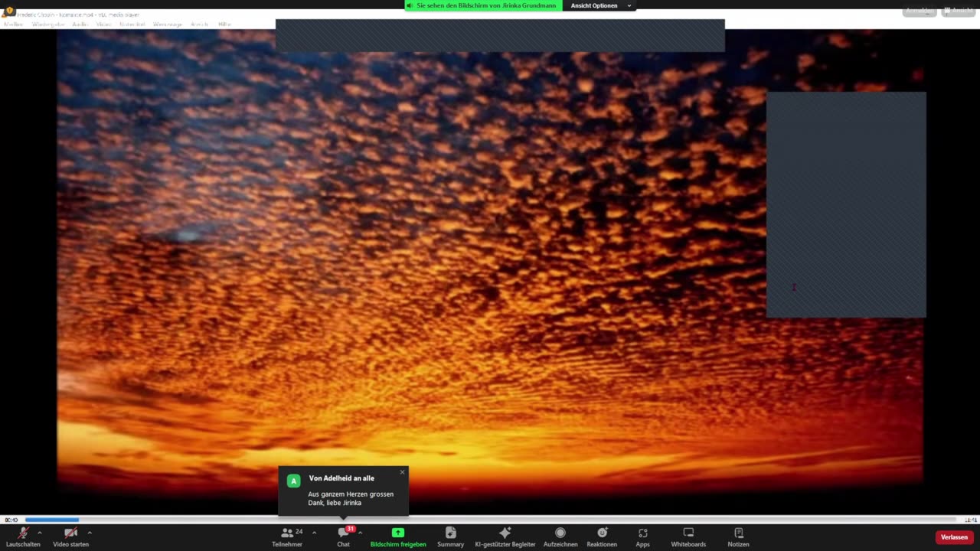Click the green screen sharing notice banner
The height and width of the screenshot is (551, 980).
pos(483,5)
